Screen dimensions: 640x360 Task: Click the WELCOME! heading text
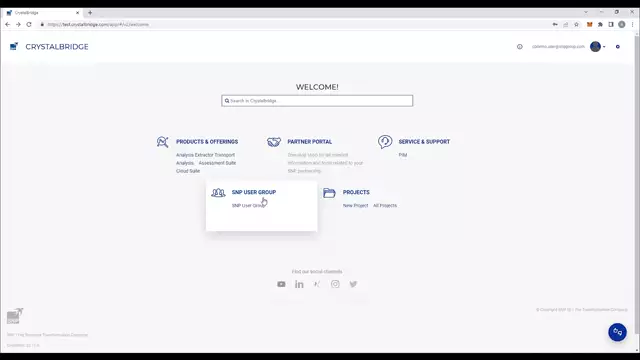click(317, 87)
